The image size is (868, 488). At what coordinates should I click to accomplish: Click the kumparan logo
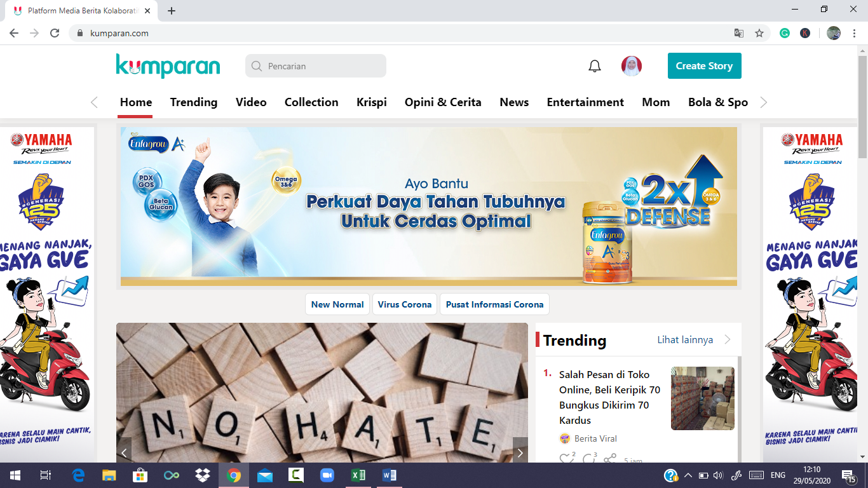pos(168,66)
